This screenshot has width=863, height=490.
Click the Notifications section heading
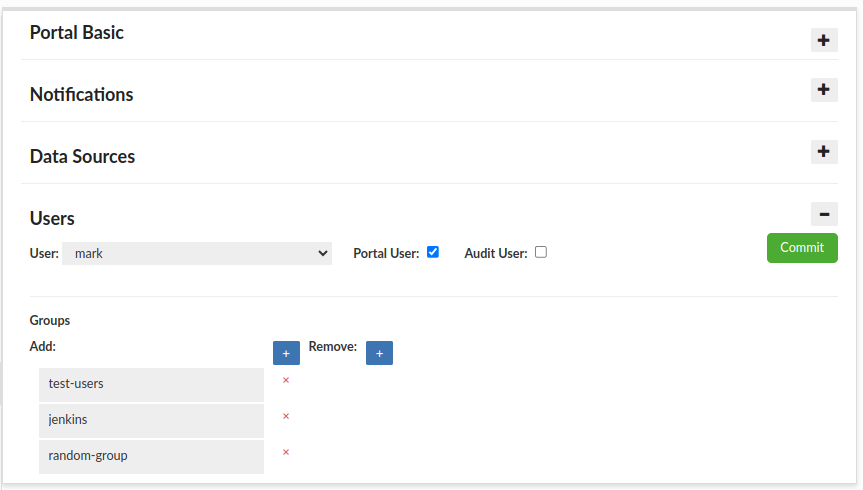pos(81,94)
